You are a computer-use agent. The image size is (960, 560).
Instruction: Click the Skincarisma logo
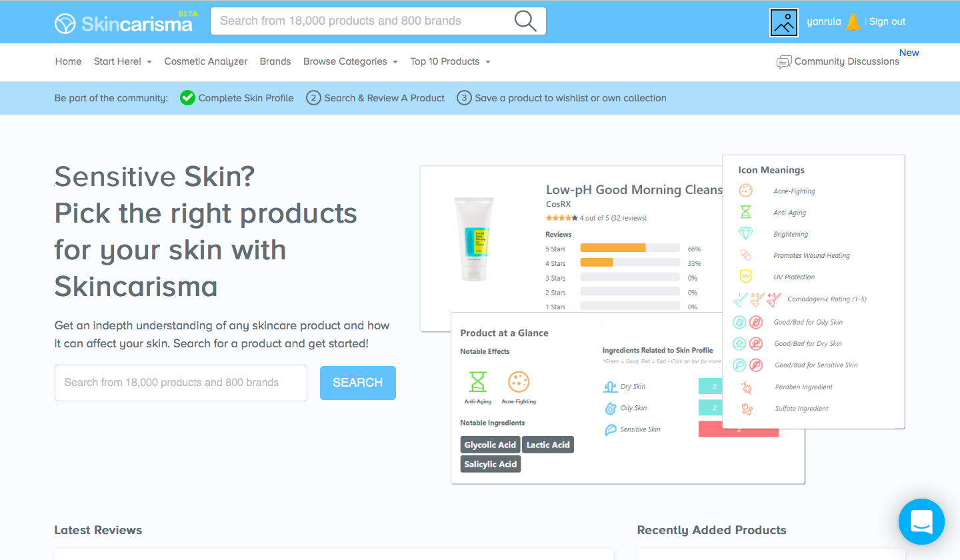point(123,23)
